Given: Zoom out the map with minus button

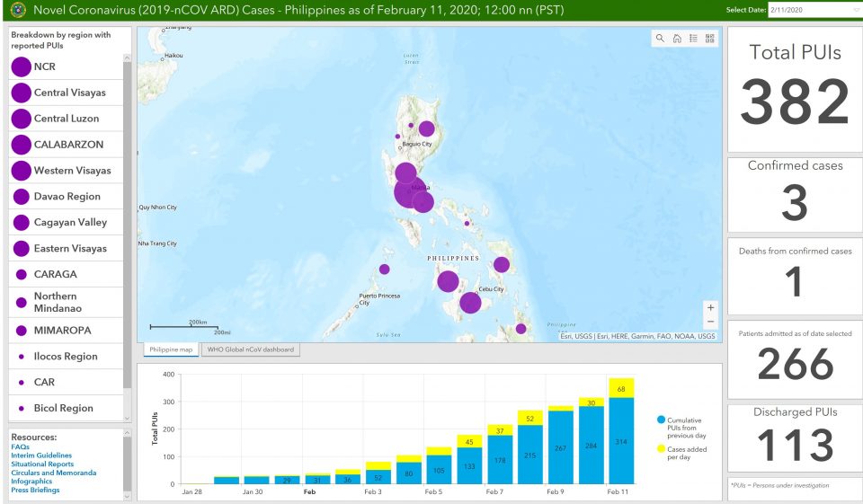Looking at the screenshot, I should tap(711, 322).
